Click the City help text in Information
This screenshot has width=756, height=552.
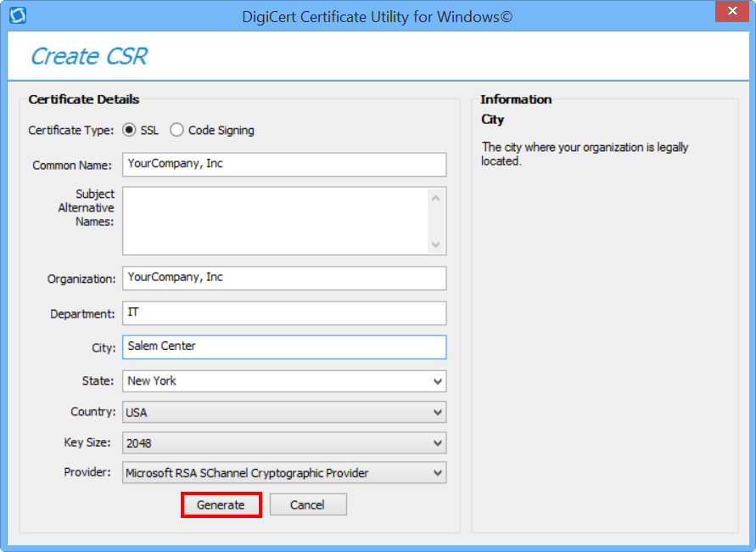coord(585,154)
